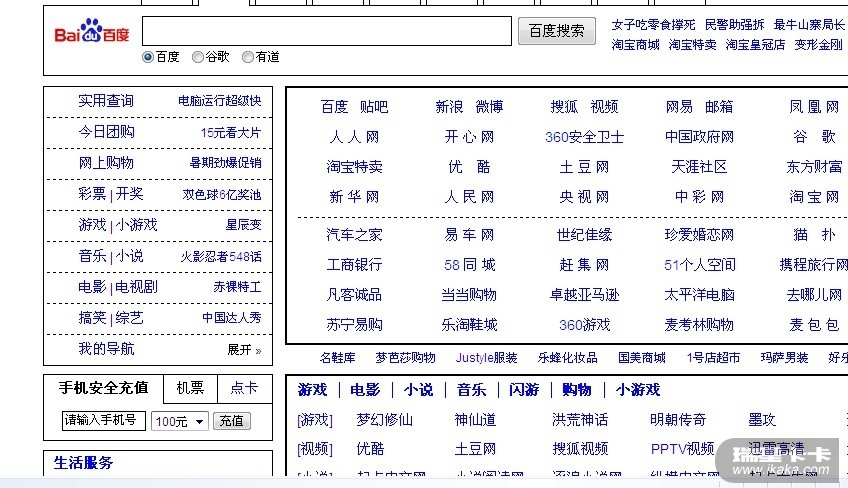Open the 民警助强拆 headline link

coord(734,25)
